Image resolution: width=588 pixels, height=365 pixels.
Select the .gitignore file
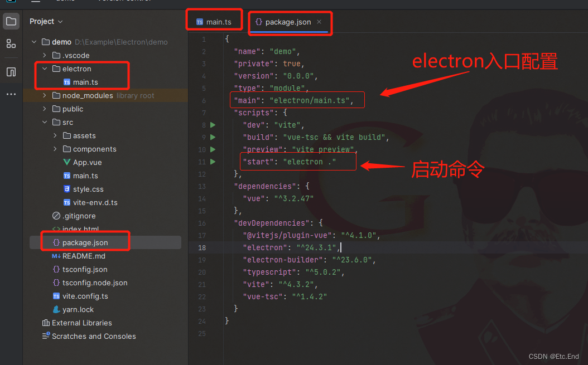point(79,216)
